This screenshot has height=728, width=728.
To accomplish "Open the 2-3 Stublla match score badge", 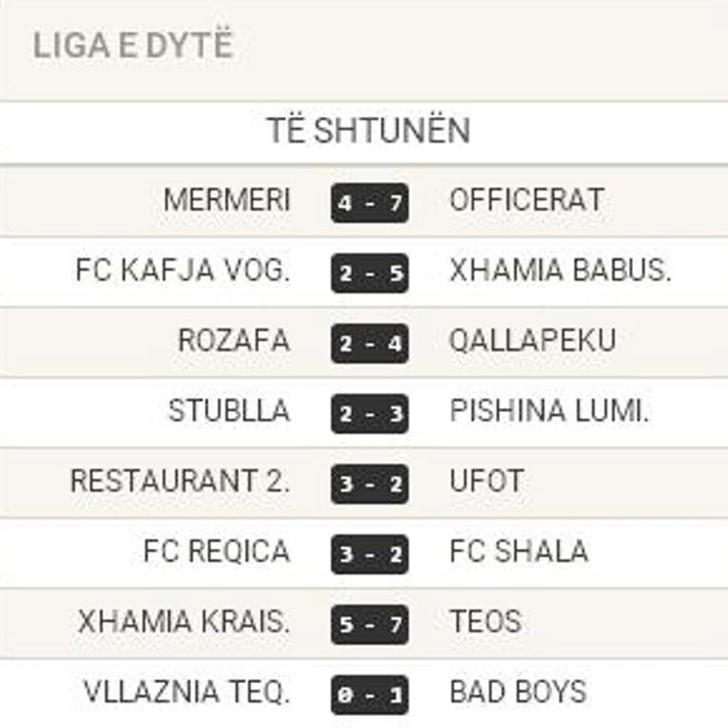I will pyautogui.click(x=370, y=413).
